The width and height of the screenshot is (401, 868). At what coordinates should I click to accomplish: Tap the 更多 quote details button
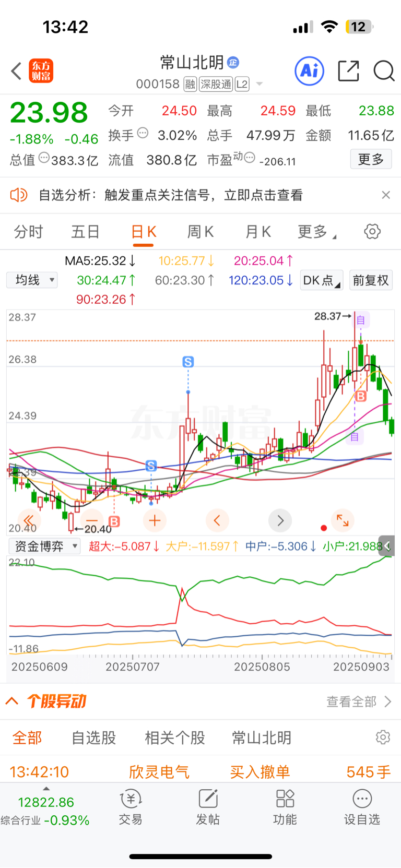pyautogui.click(x=371, y=159)
